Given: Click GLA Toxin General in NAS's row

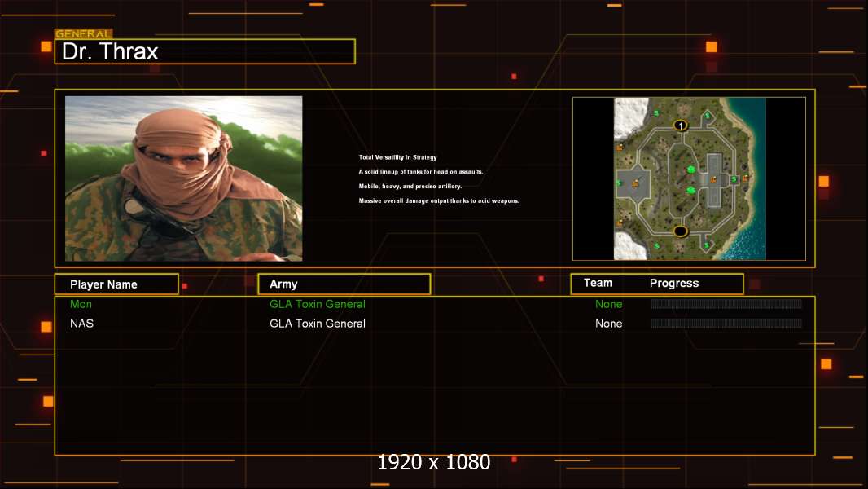Looking at the screenshot, I should [x=318, y=324].
